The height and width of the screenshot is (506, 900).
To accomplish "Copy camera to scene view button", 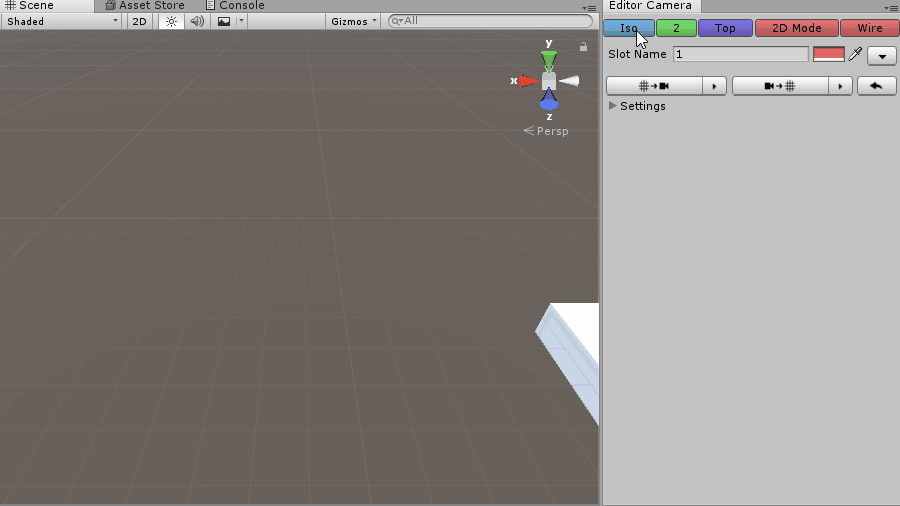I will click(x=780, y=86).
